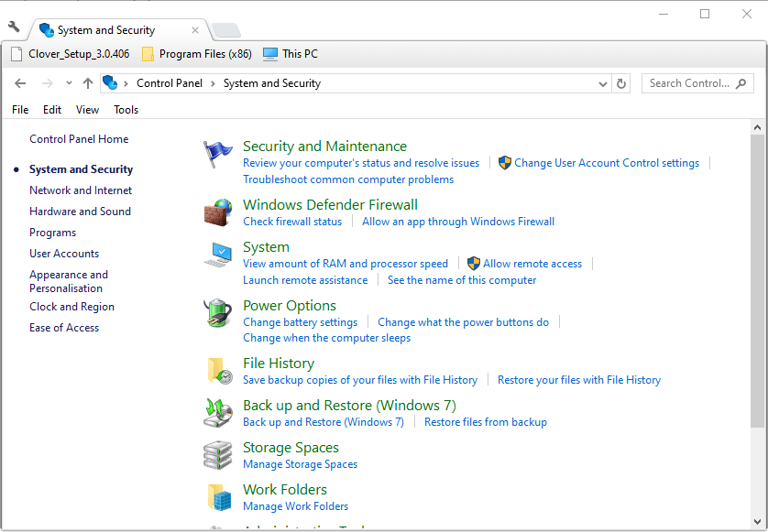Image resolution: width=768 pixels, height=532 pixels.
Task: Open a new Clover tab
Action: click(x=226, y=30)
